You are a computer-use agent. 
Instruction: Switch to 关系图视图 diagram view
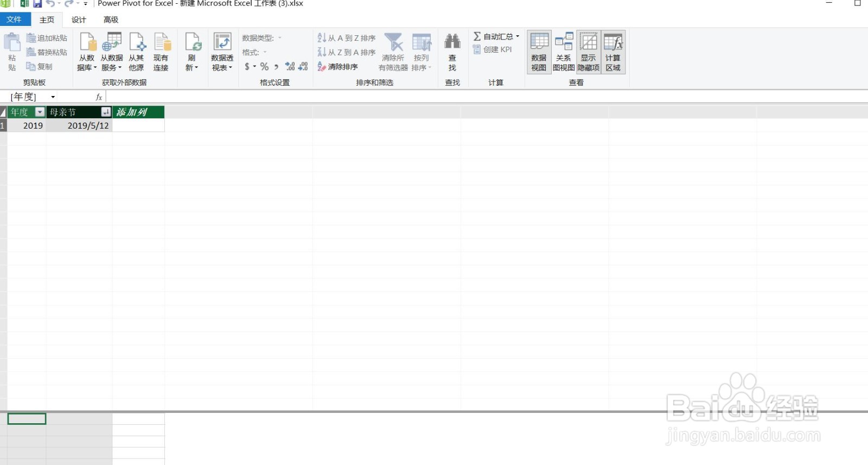pyautogui.click(x=564, y=52)
